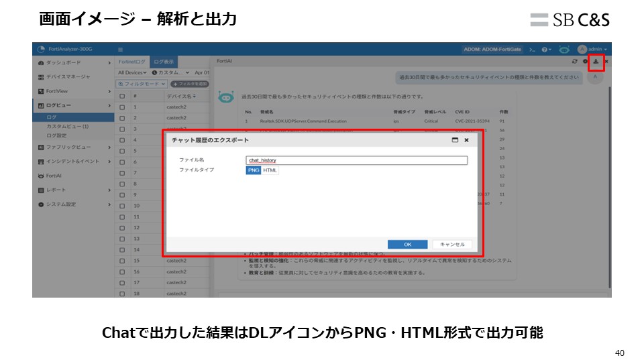
Task: Open FortiAI panel settings gear icon
Action: (585, 62)
